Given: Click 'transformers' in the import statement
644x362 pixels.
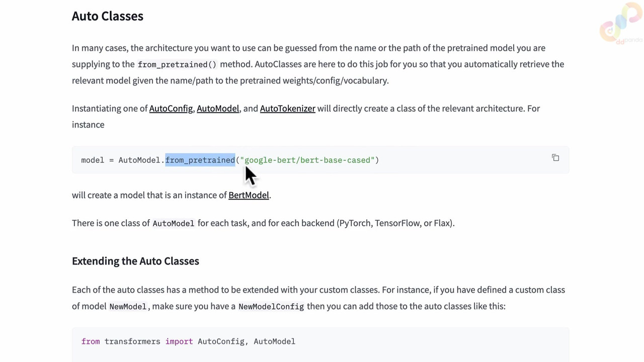Looking at the screenshot, I should coord(132,341).
